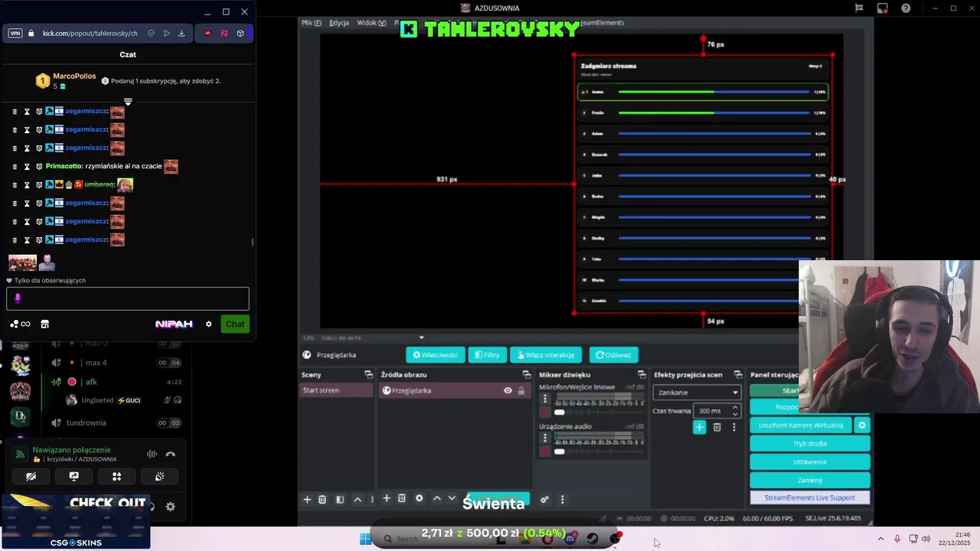Click Właściwości source button
This screenshot has width=980, height=551.
coord(435,355)
